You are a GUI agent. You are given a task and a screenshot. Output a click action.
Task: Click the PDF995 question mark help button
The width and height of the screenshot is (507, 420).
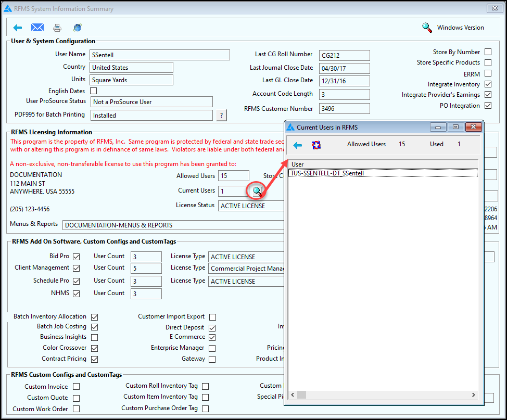pos(222,115)
